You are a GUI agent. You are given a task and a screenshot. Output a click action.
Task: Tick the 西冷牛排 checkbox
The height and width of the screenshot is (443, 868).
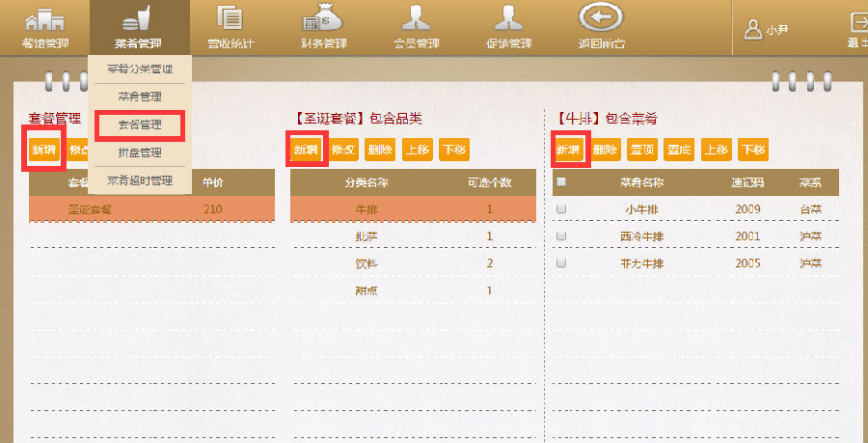[x=561, y=235]
